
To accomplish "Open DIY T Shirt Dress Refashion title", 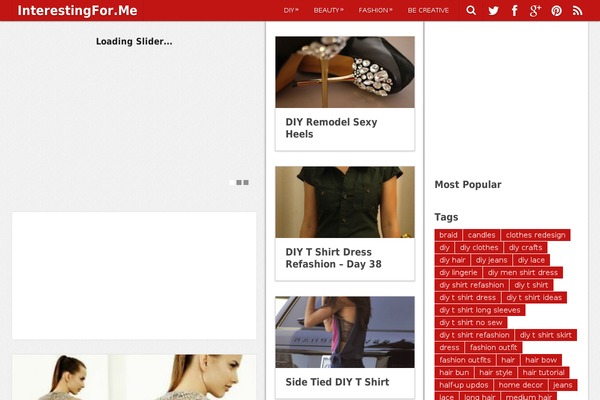I will 333,258.
